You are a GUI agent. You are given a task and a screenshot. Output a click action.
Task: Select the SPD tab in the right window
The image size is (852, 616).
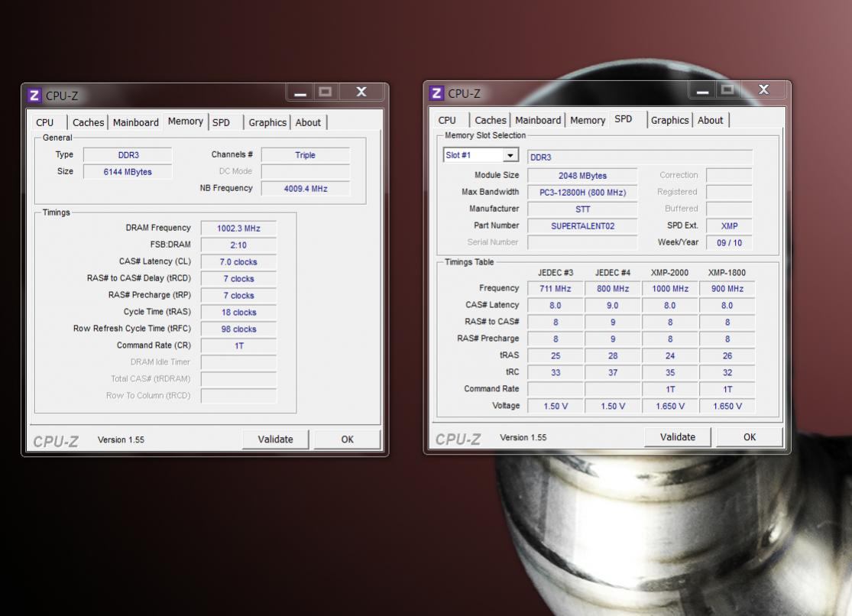pyautogui.click(x=624, y=119)
